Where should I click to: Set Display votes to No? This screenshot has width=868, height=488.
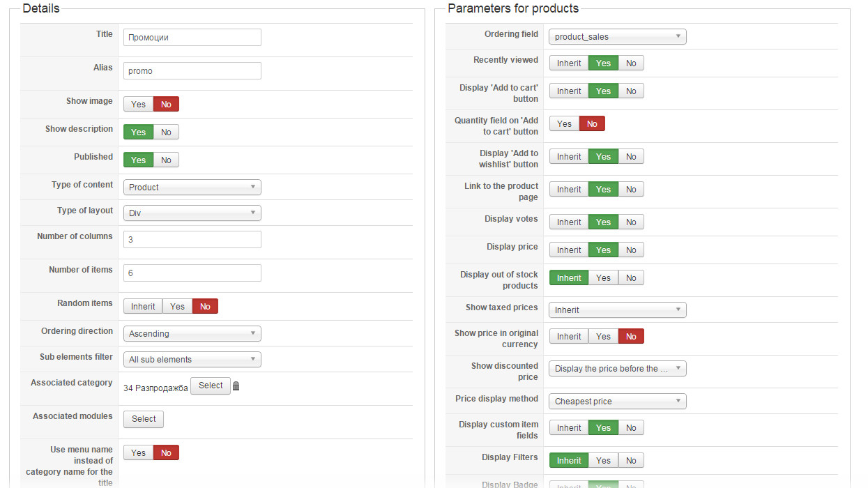click(x=630, y=222)
